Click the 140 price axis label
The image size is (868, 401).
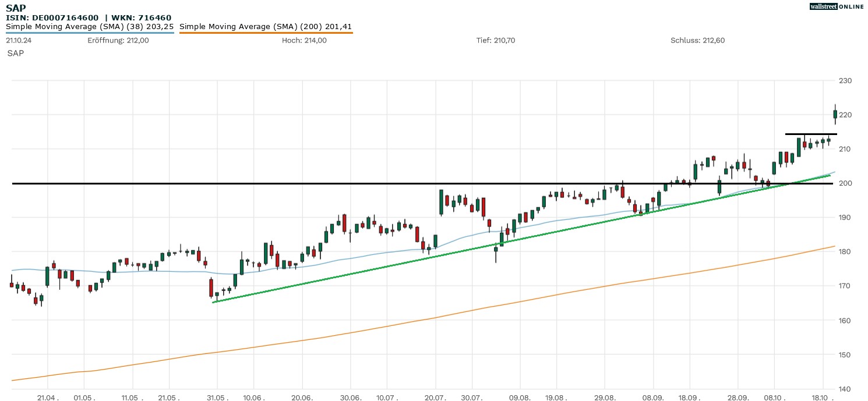(845, 389)
